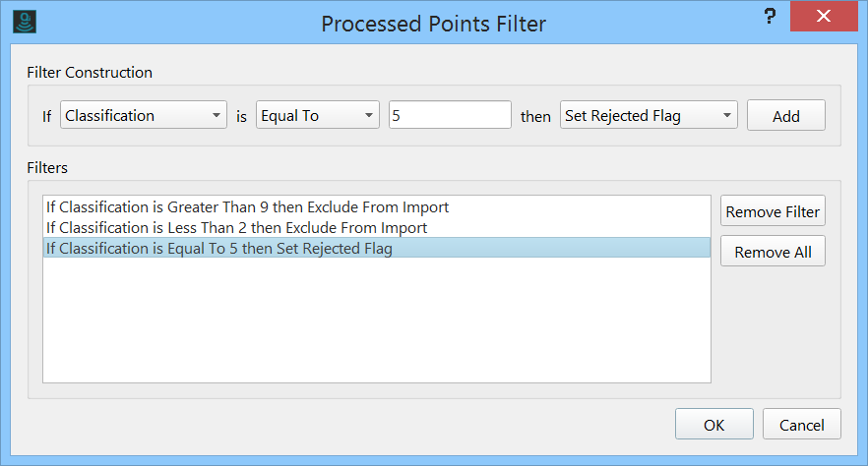This screenshot has height=466, width=868.
Task: Click the question mark help icon
Action: (x=771, y=20)
